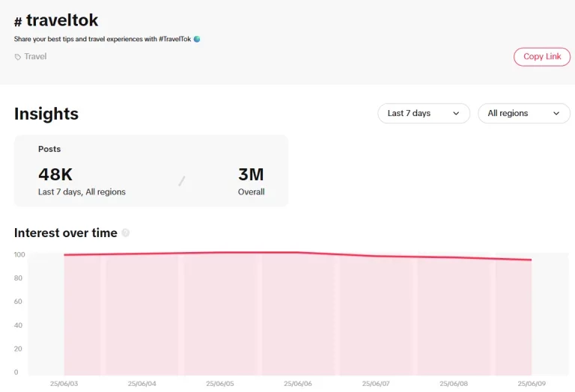Copy the hashtag link with Copy Link
Screen dimensions: 575x392
coord(542,57)
